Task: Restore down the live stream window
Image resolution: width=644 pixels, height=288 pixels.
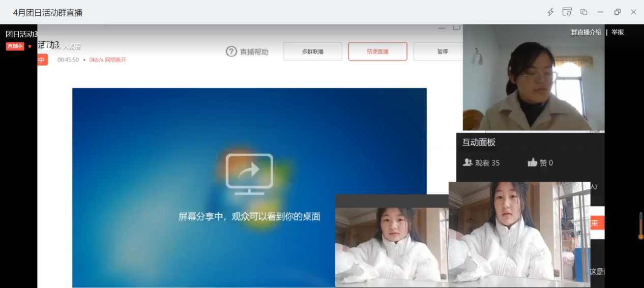Action: click(x=618, y=12)
